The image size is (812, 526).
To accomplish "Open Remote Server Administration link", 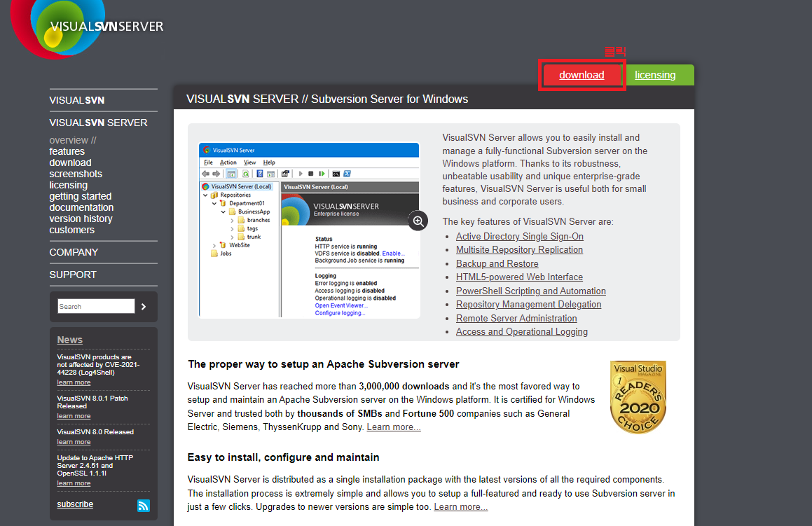I will 516,319.
